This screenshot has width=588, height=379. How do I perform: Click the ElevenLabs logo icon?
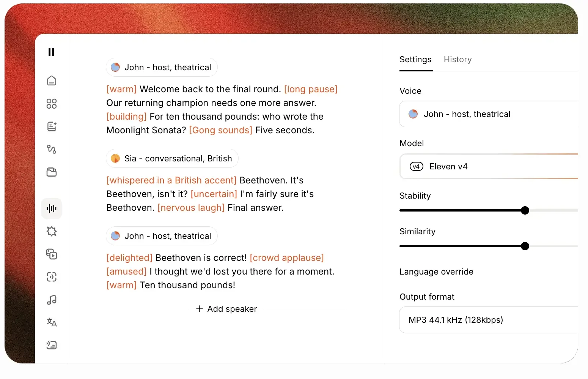(51, 52)
